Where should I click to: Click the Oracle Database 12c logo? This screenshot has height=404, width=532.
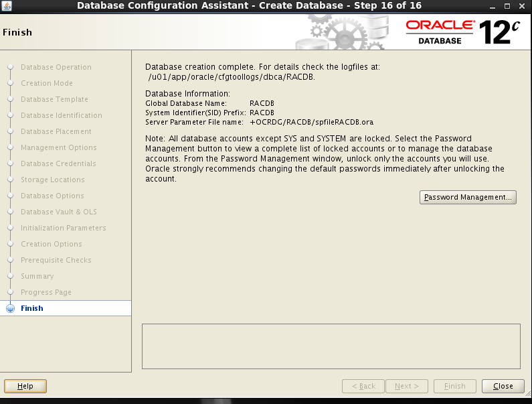click(463, 32)
